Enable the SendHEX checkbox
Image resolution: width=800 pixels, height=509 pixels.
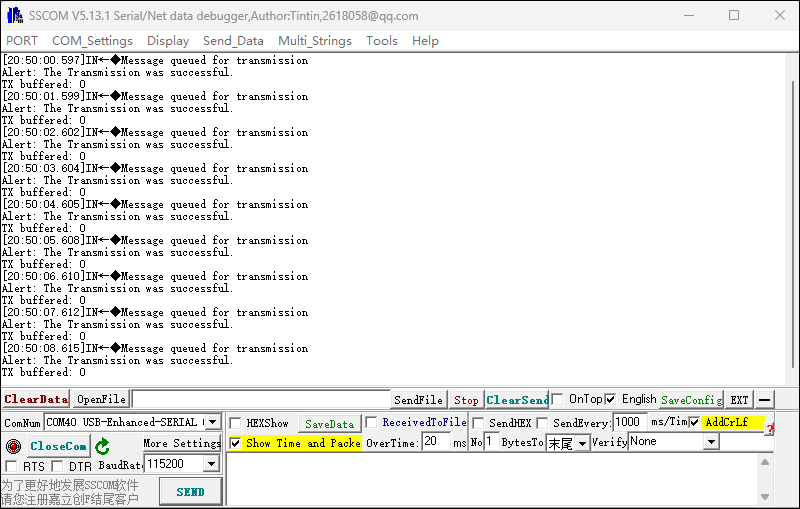tap(478, 423)
